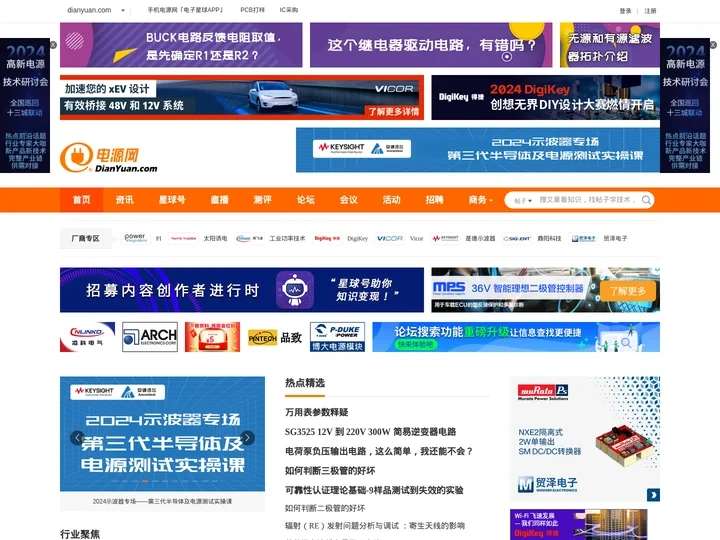Open the 活动 navigation tab

pyautogui.click(x=392, y=200)
